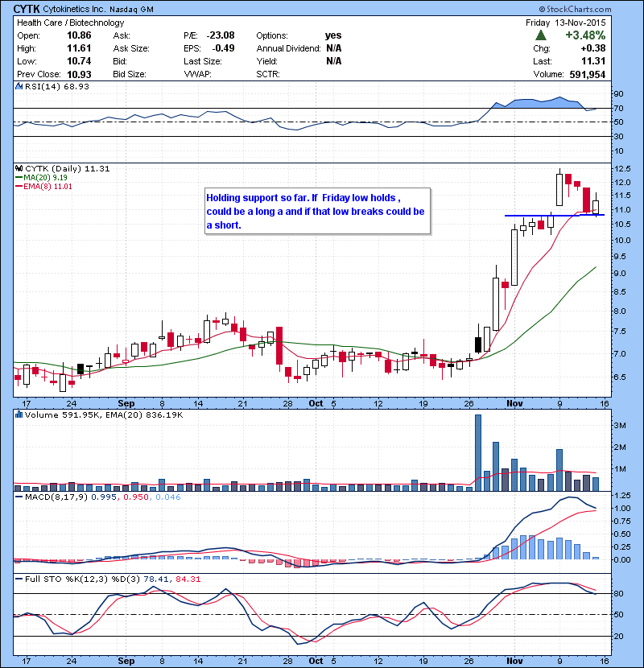
Task: Click the volume bars icon beside Volume label
Action: click(19, 414)
